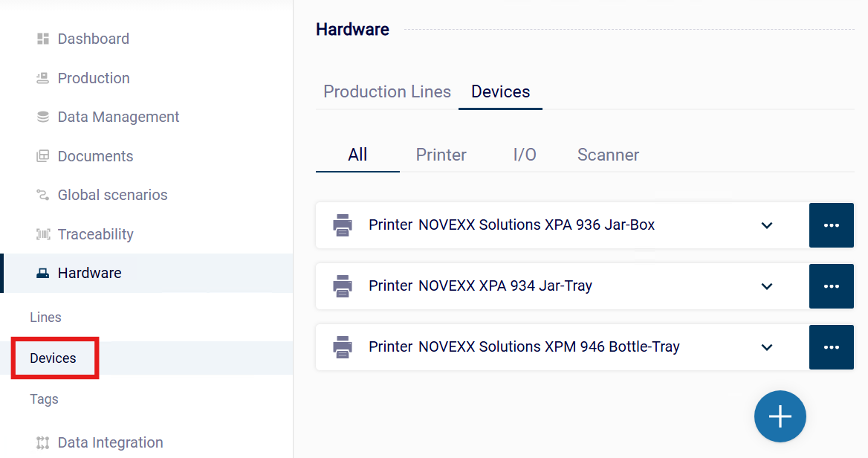Image resolution: width=868 pixels, height=458 pixels.
Task: Open the Dashboard icon in sidebar
Action: pyautogui.click(x=42, y=39)
